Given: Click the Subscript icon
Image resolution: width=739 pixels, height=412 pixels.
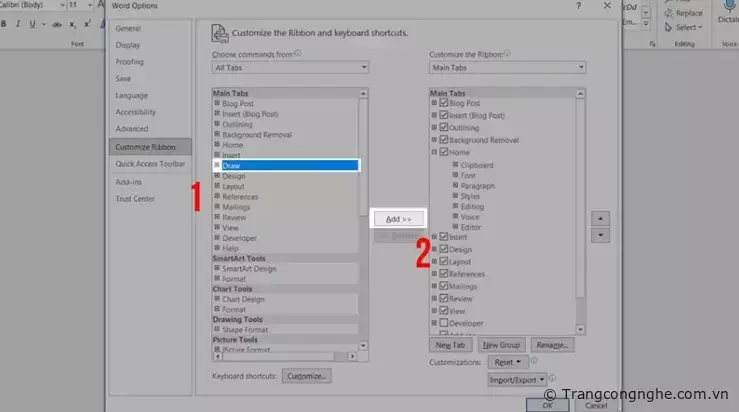Looking at the screenshot, I should [70, 23].
